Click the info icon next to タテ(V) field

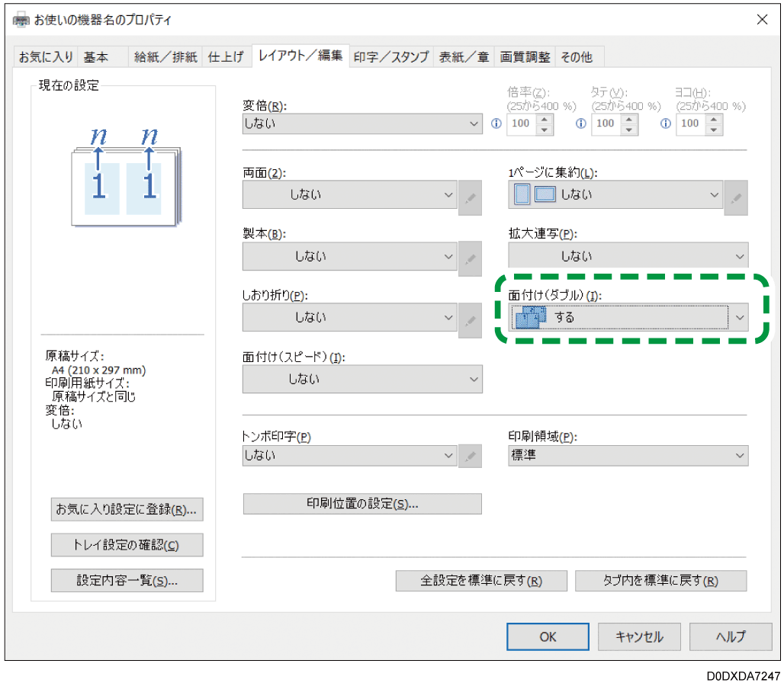(580, 123)
